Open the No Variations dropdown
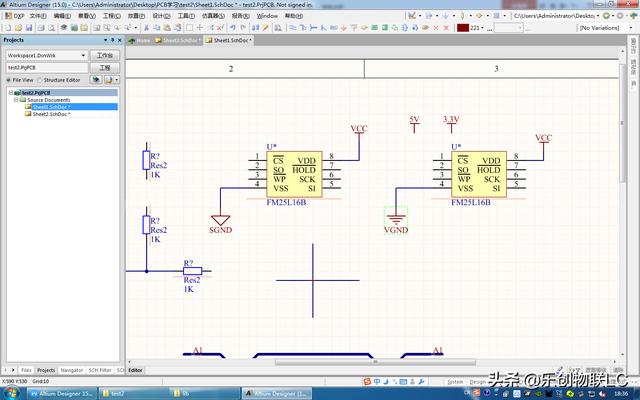Image resolution: width=640 pixels, height=400 pixels. tap(631, 28)
